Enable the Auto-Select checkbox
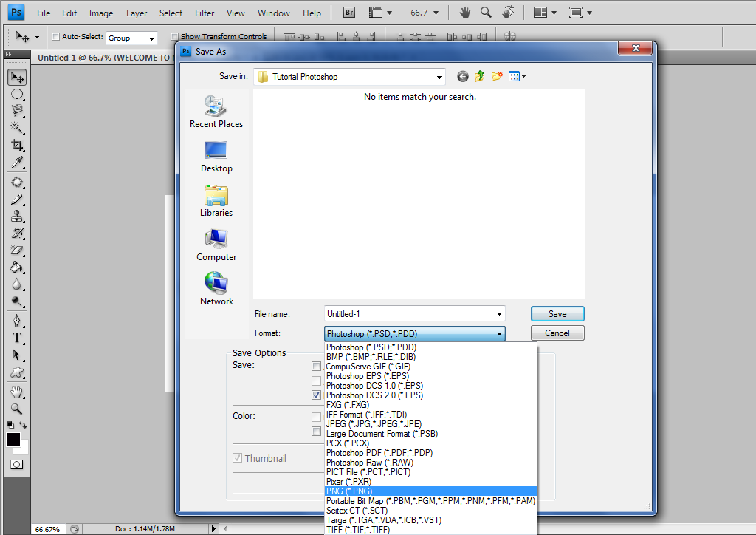The height and width of the screenshot is (535, 756). (55, 37)
